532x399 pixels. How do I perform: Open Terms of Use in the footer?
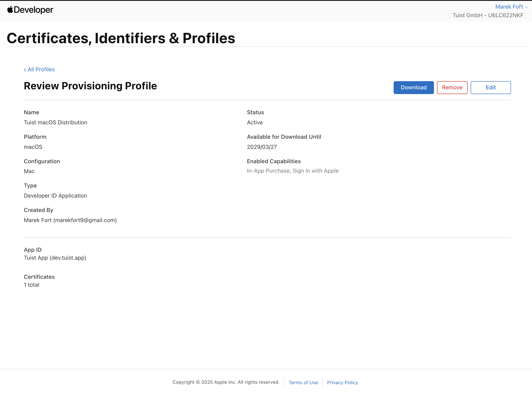pos(303,382)
